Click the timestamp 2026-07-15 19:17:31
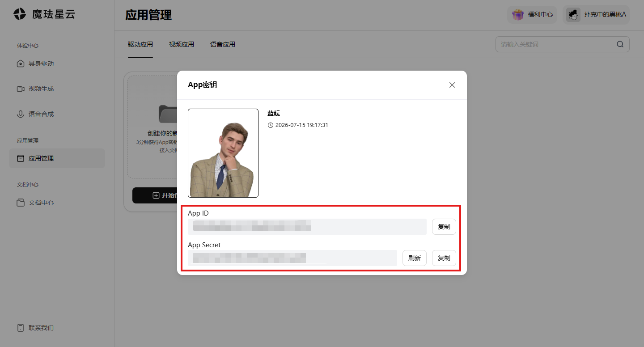 pyautogui.click(x=302, y=125)
